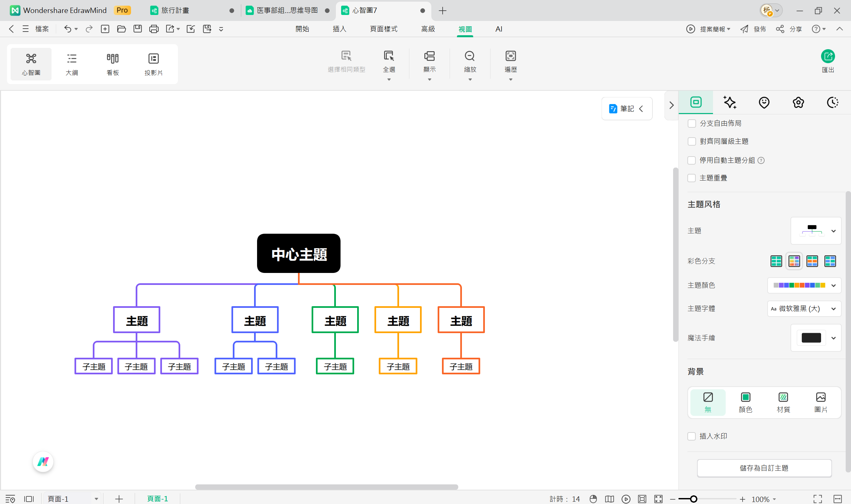851x504 pixels.
Task: Switch to the 大綱 outline view
Action: point(72,64)
